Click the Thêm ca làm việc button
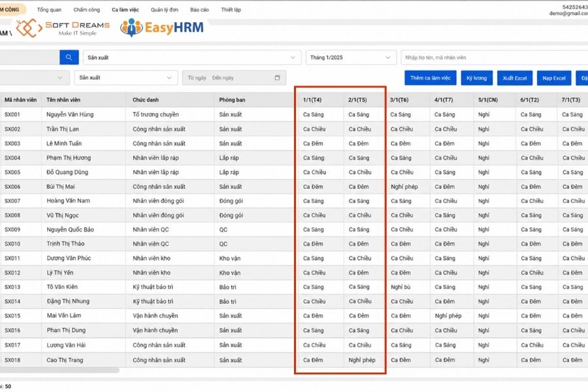 (x=431, y=78)
